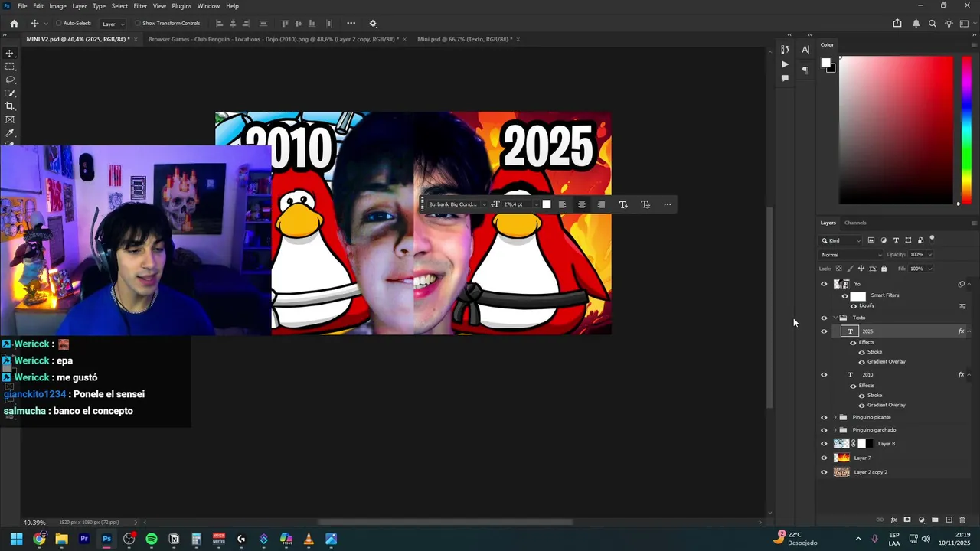
Task: Open the Auto-Select Layer dropdown
Action: tap(112, 24)
